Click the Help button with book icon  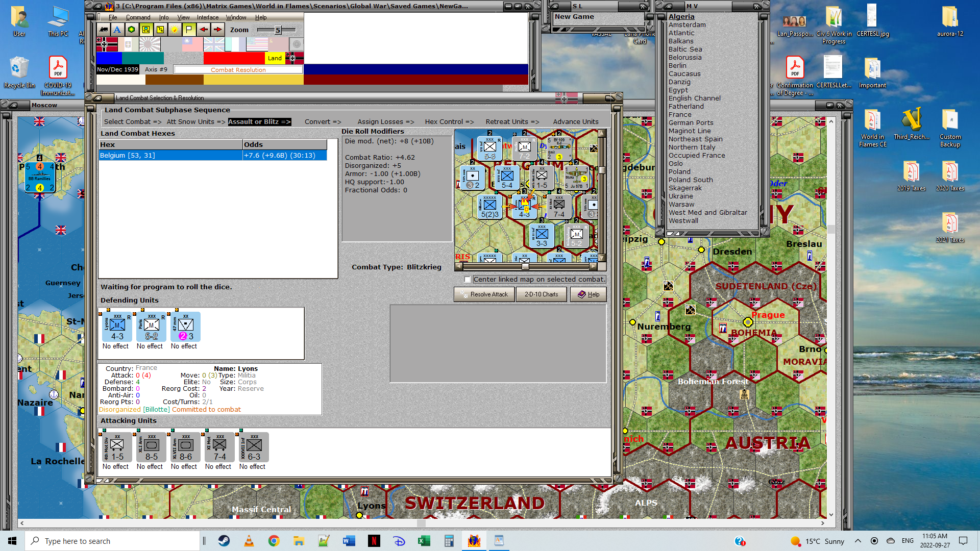click(x=589, y=294)
